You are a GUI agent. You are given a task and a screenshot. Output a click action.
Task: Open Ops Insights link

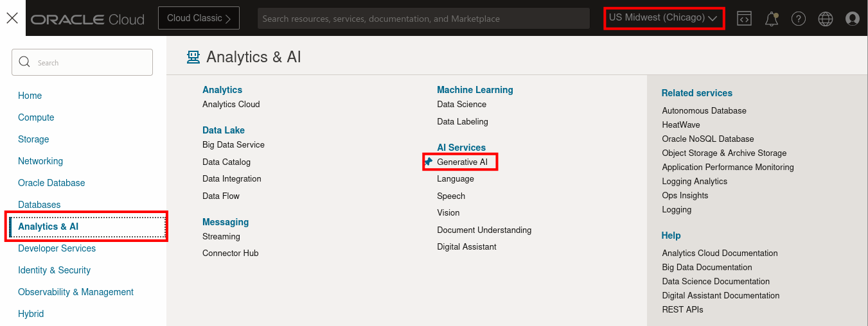click(x=685, y=195)
